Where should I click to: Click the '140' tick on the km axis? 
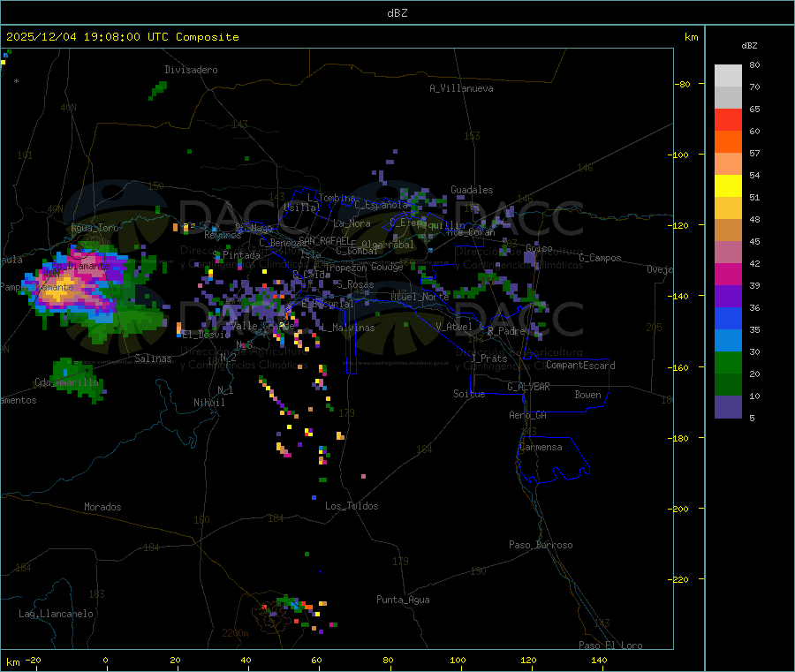599,660
